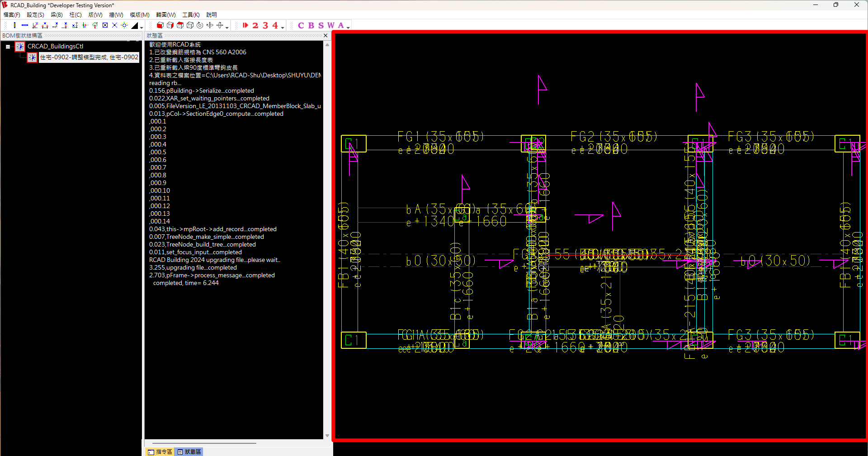
Task: Toggle the purple W walls button
Action: (331, 25)
